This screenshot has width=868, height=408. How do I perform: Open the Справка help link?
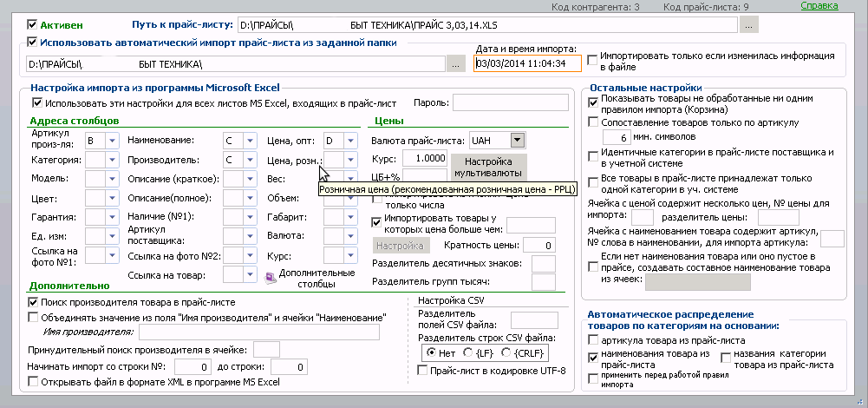coord(819,6)
